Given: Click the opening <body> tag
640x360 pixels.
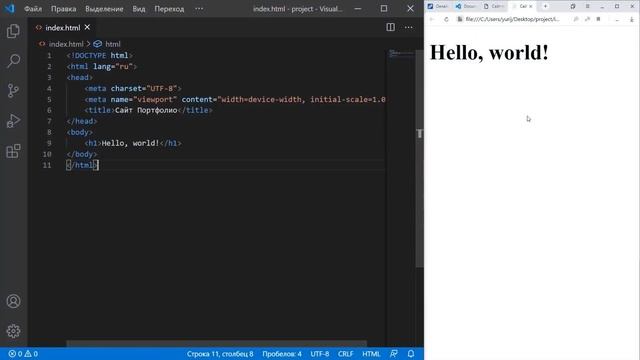Looking at the screenshot, I should [80, 132].
